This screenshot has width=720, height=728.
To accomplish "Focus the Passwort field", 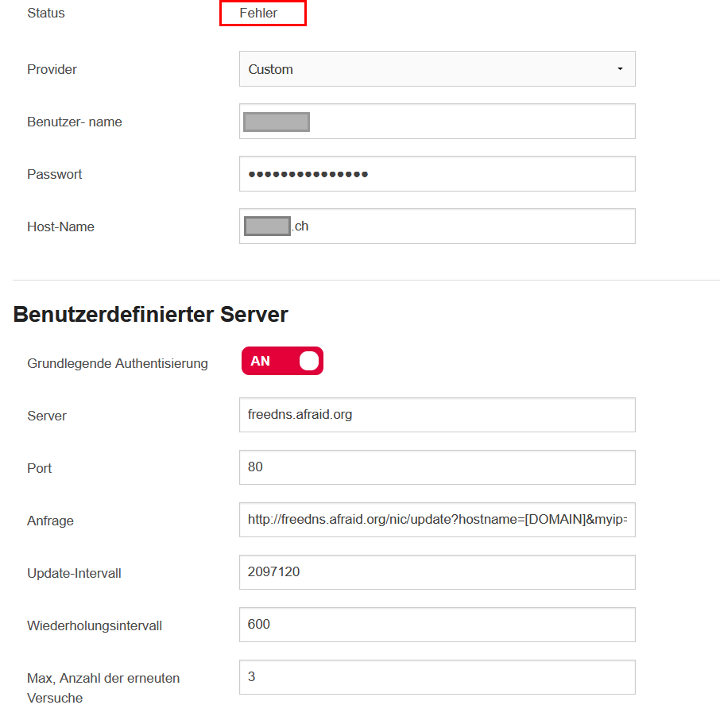I will click(436, 174).
